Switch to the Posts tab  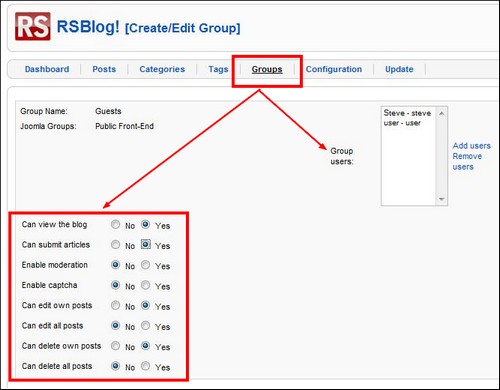tap(104, 69)
